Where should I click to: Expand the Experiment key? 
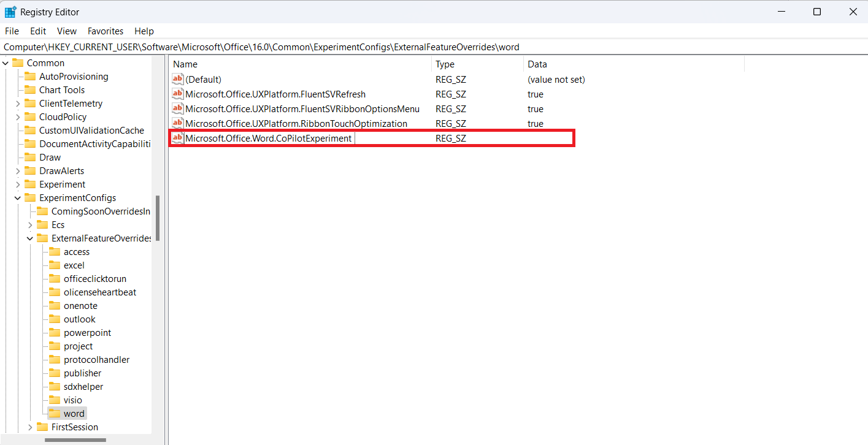click(x=18, y=184)
